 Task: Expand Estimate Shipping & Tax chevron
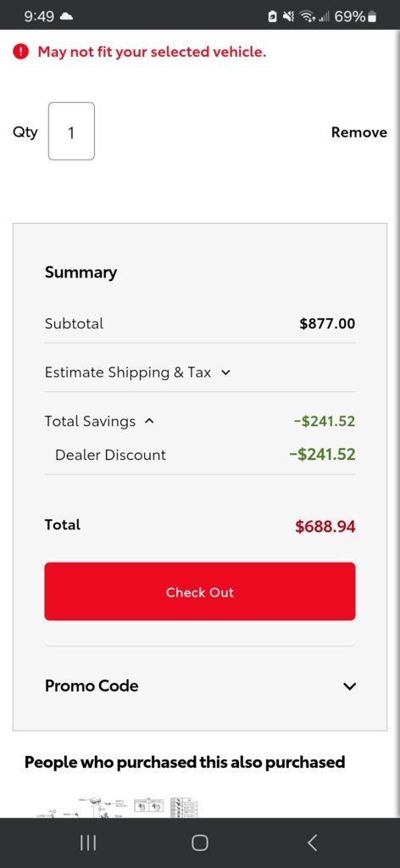click(225, 372)
